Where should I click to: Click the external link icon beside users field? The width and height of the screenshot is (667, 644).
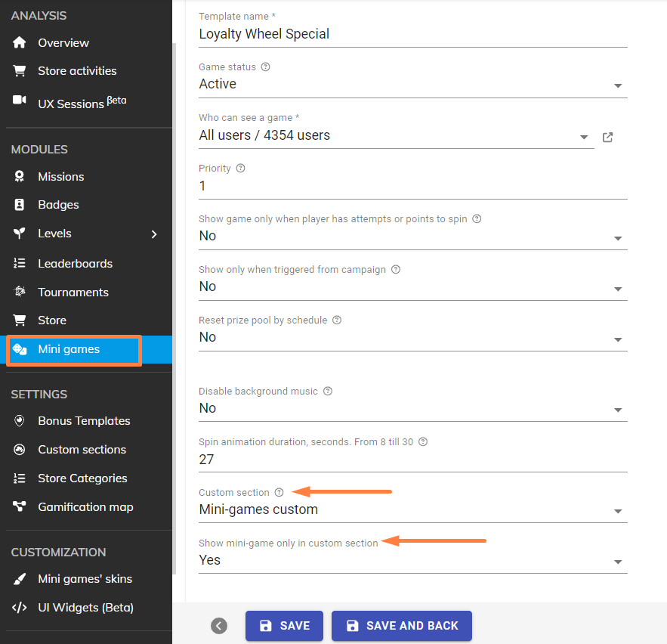click(607, 138)
